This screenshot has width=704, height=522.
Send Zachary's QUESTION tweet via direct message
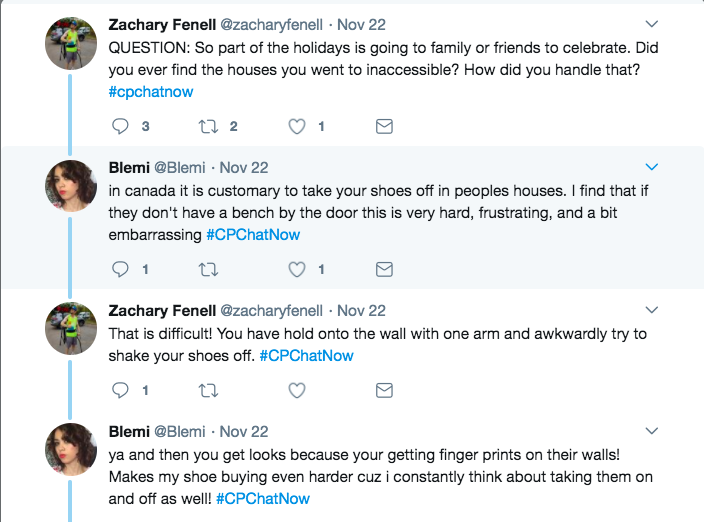click(x=383, y=126)
